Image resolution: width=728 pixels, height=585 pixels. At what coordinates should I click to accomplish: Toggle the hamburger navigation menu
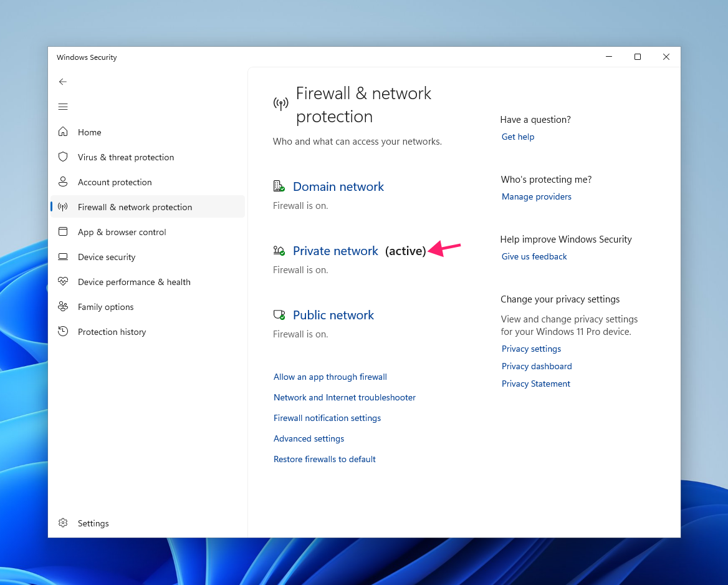tap(63, 107)
